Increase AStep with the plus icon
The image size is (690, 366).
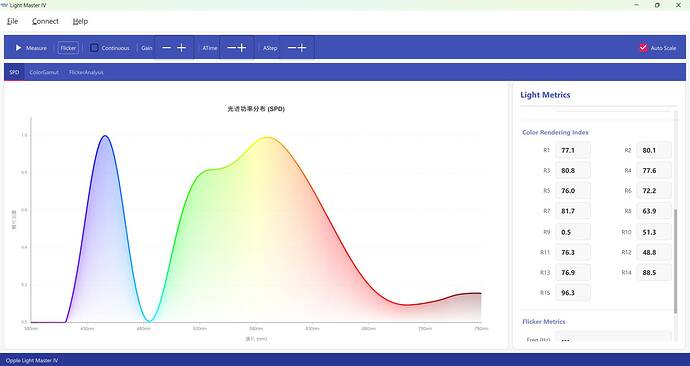[x=302, y=48]
